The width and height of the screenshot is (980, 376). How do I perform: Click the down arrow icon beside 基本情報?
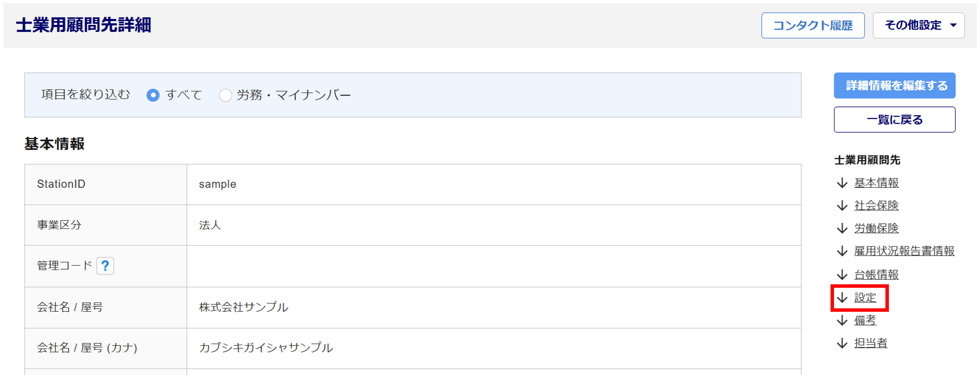pos(842,183)
